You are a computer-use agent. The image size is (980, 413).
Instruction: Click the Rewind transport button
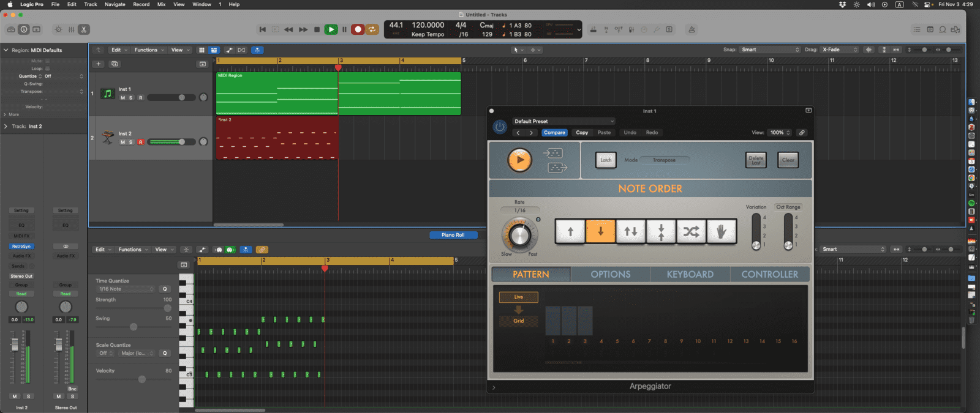pyautogui.click(x=288, y=29)
